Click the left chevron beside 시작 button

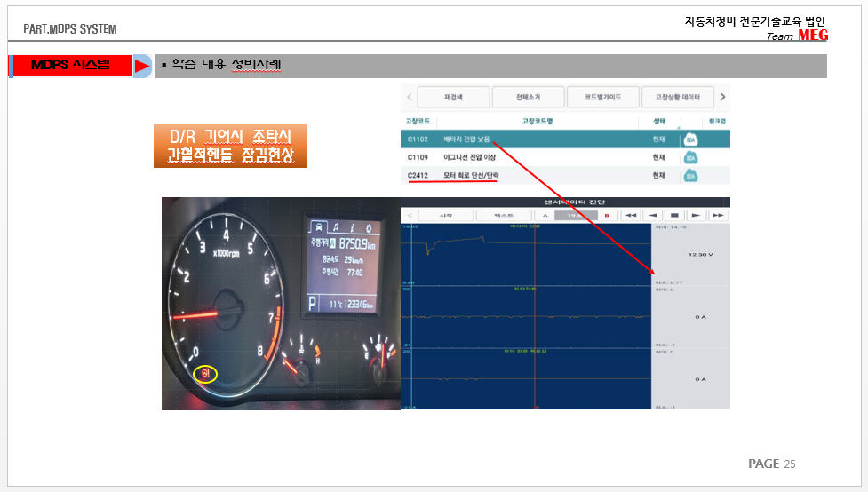409,215
